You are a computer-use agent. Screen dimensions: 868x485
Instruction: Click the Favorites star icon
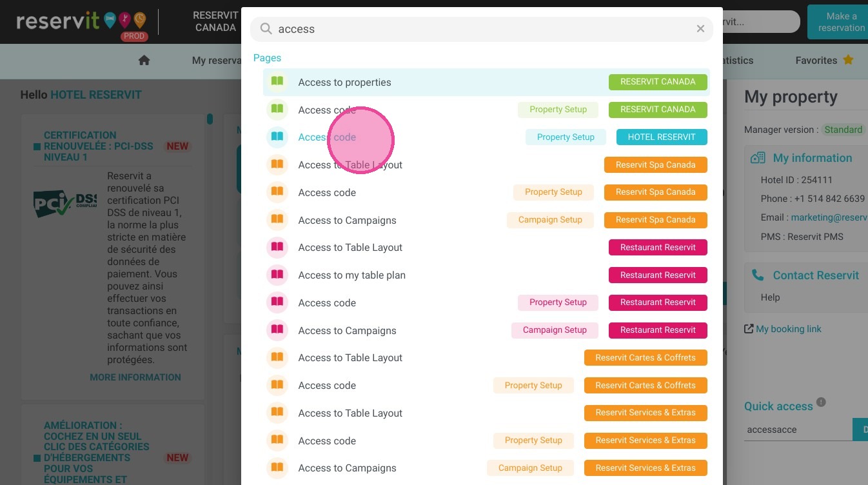(x=848, y=60)
